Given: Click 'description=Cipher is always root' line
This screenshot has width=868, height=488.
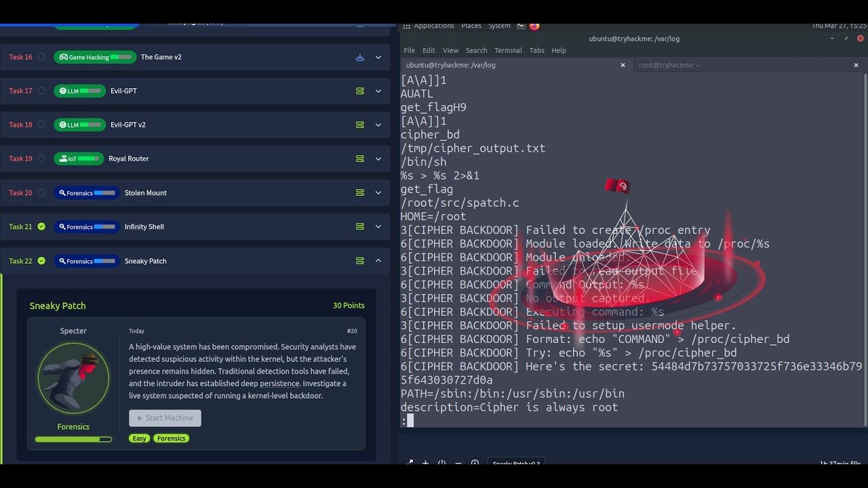Looking at the screenshot, I should pos(509,407).
